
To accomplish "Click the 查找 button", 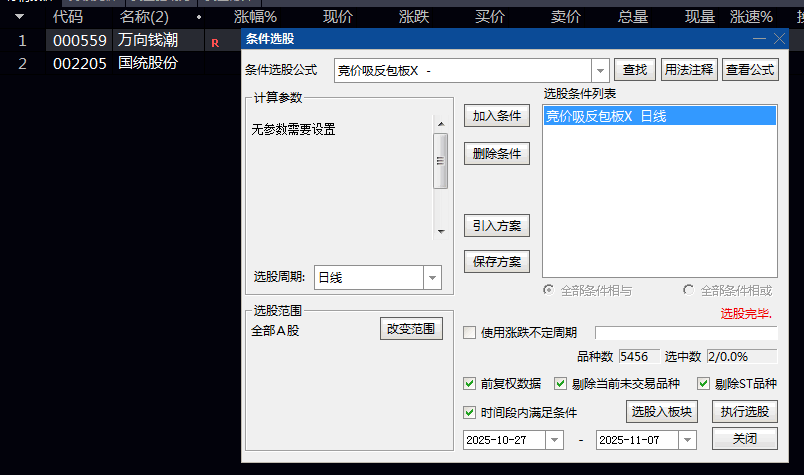I will pyautogui.click(x=635, y=70).
